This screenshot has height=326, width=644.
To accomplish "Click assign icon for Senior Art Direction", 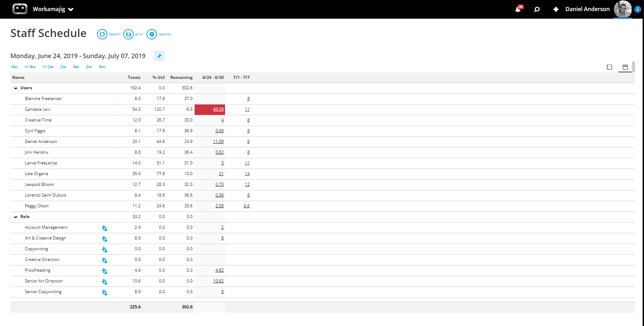I will click(105, 281).
